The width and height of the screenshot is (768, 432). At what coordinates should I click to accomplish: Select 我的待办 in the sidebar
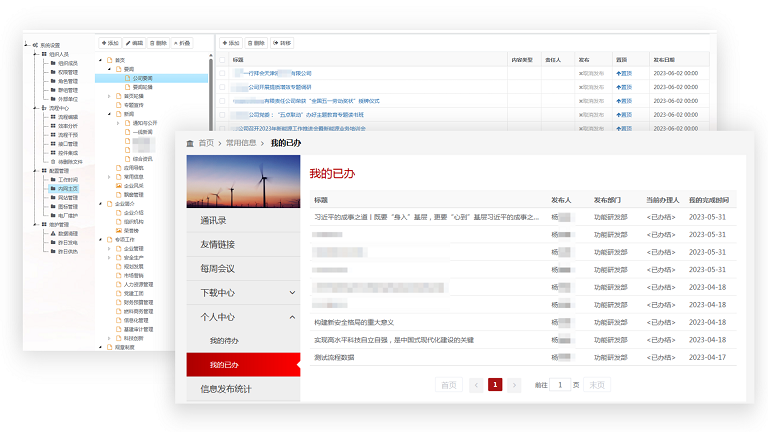click(224, 341)
